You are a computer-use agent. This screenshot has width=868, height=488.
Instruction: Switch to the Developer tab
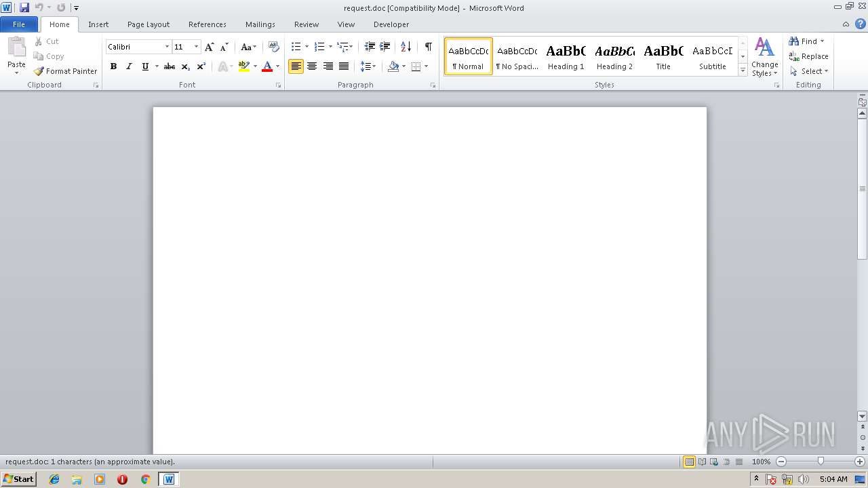click(391, 24)
